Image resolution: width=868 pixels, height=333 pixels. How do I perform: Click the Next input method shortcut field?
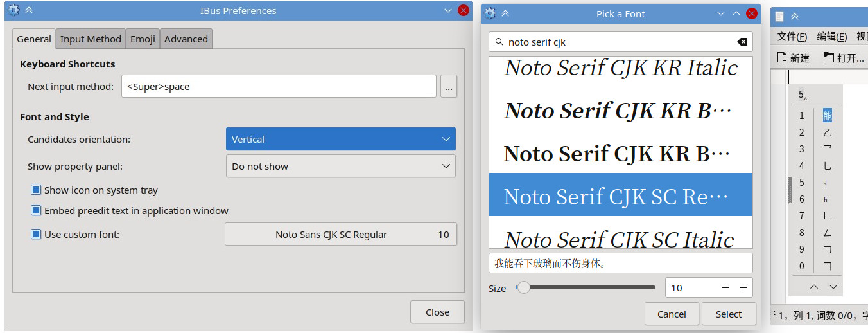pos(279,86)
